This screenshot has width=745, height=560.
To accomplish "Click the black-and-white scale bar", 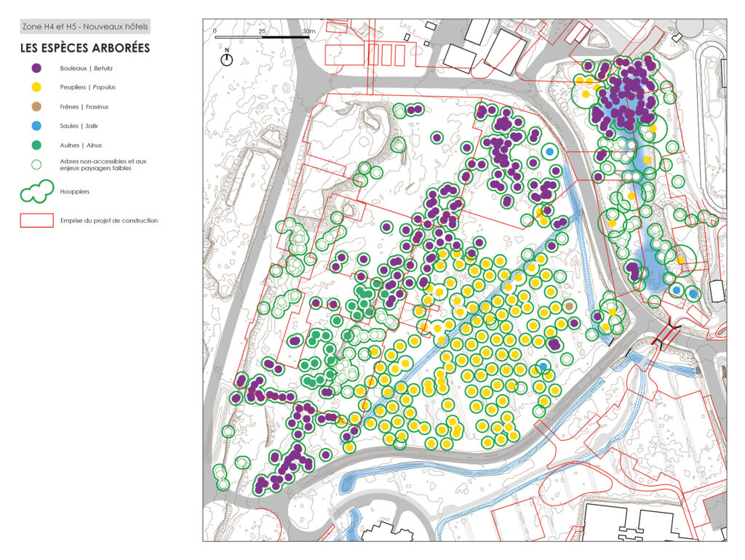I will 262,37.
